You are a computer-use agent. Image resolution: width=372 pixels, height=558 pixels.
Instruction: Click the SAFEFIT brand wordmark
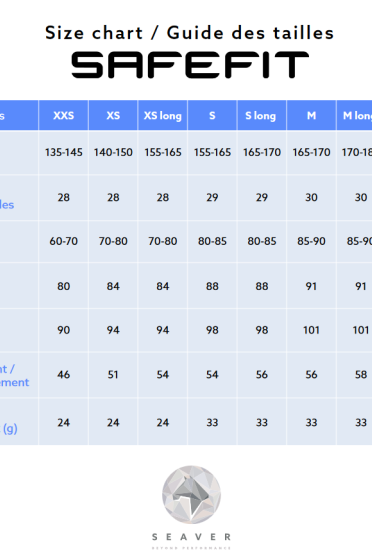pyautogui.click(x=190, y=65)
